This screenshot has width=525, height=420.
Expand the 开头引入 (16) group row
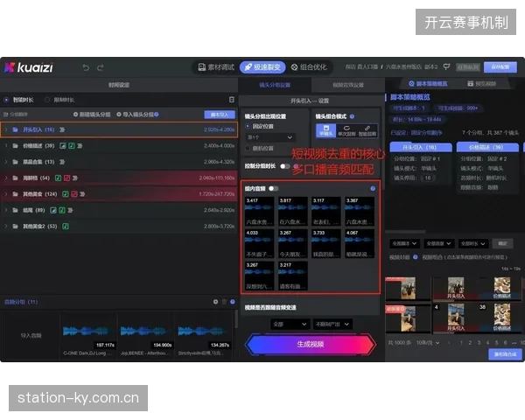tap(6, 129)
